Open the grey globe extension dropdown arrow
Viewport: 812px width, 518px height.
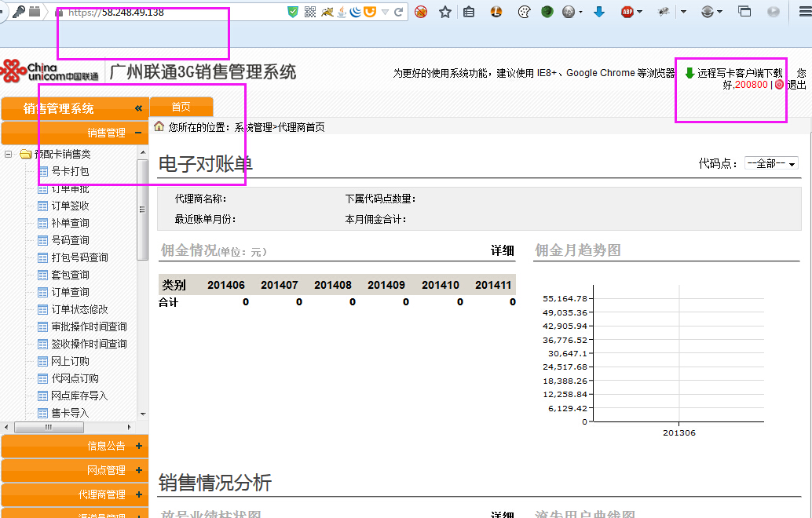pyautogui.click(x=580, y=12)
